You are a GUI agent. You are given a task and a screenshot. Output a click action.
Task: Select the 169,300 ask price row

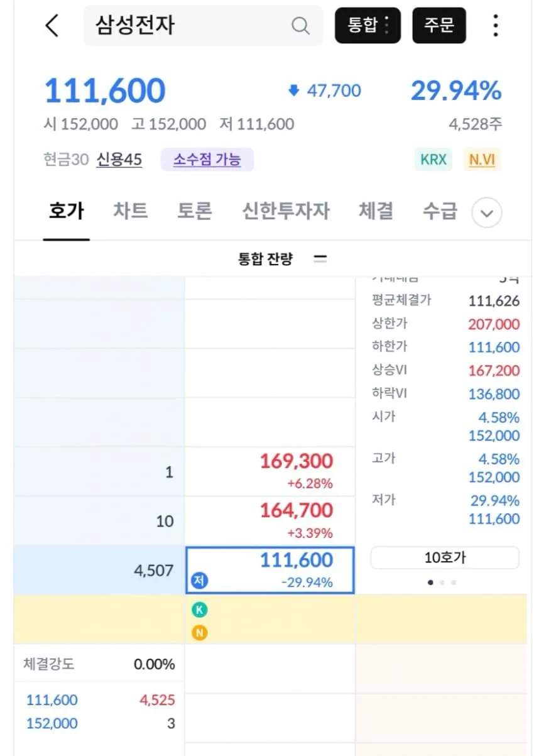[270, 471]
